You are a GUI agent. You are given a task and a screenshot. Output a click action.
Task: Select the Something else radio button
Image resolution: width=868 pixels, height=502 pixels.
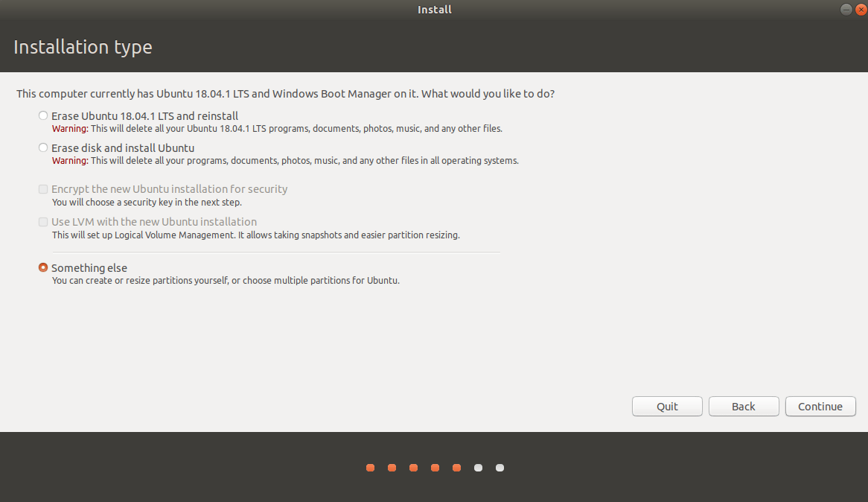coord(43,267)
